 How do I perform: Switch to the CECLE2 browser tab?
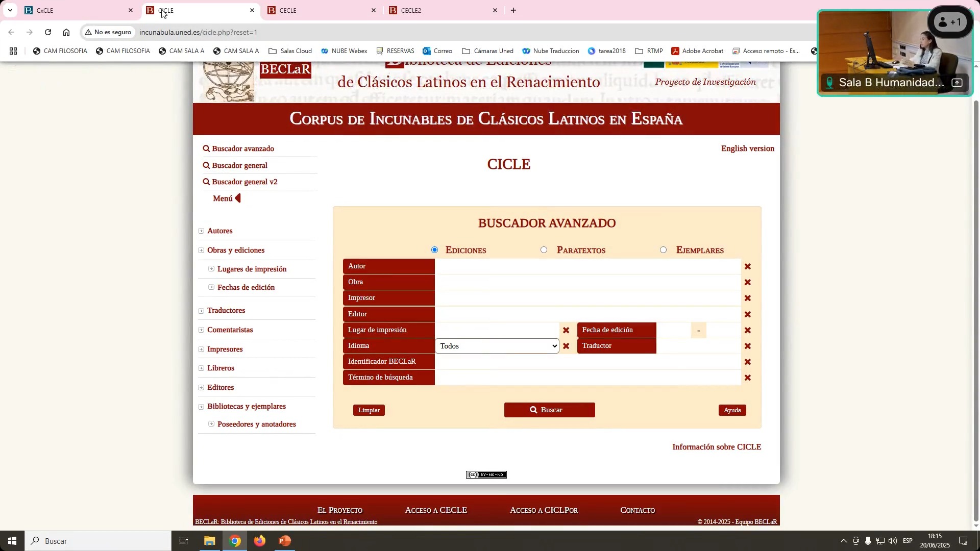pyautogui.click(x=443, y=10)
